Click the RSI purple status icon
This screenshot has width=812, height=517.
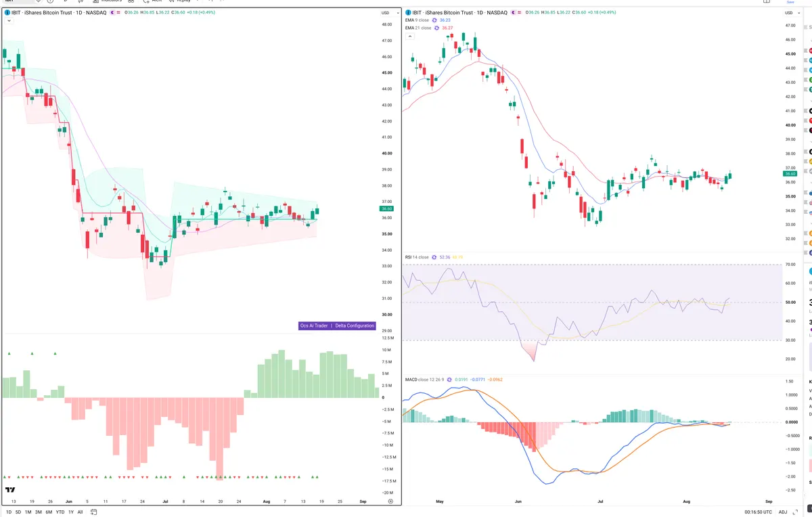click(434, 257)
